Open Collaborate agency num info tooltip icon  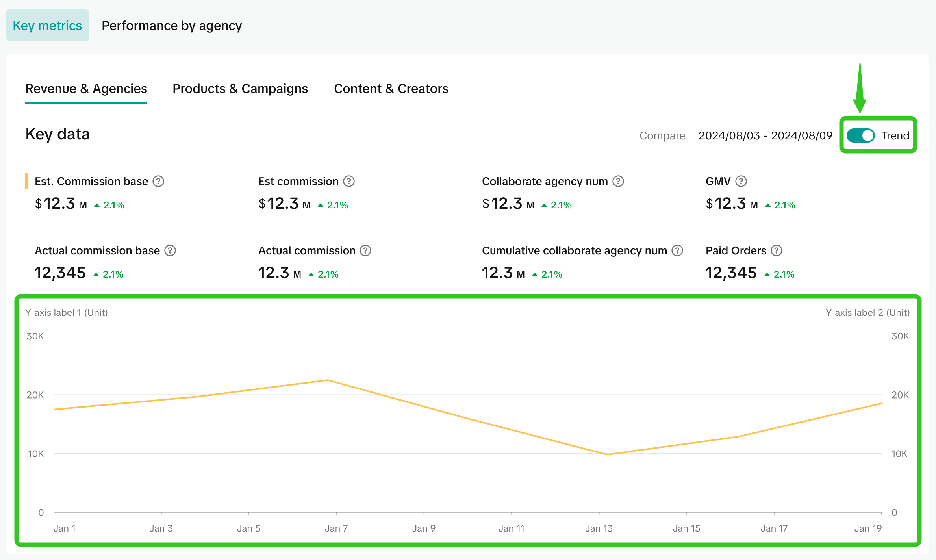pyautogui.click(x=618, y=181)
